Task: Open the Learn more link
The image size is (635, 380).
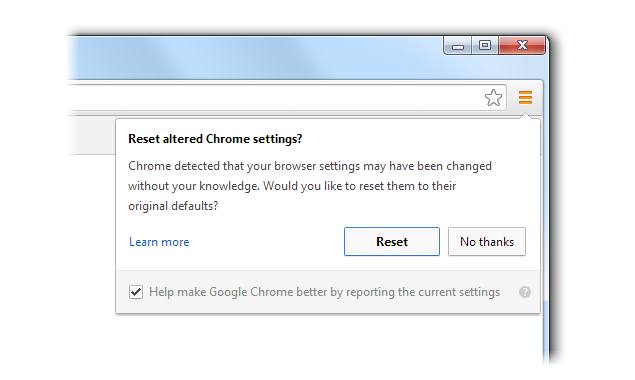Action: tap(159, 242)
